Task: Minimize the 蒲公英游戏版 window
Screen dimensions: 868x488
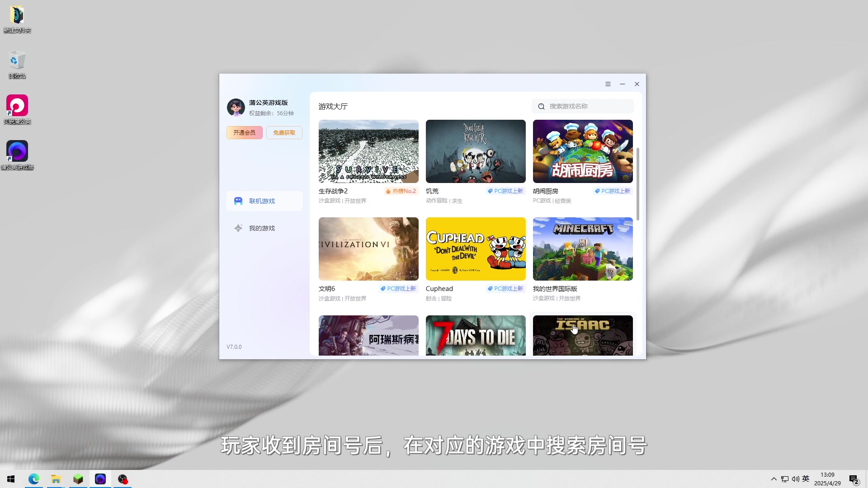Action: (623, 84)
